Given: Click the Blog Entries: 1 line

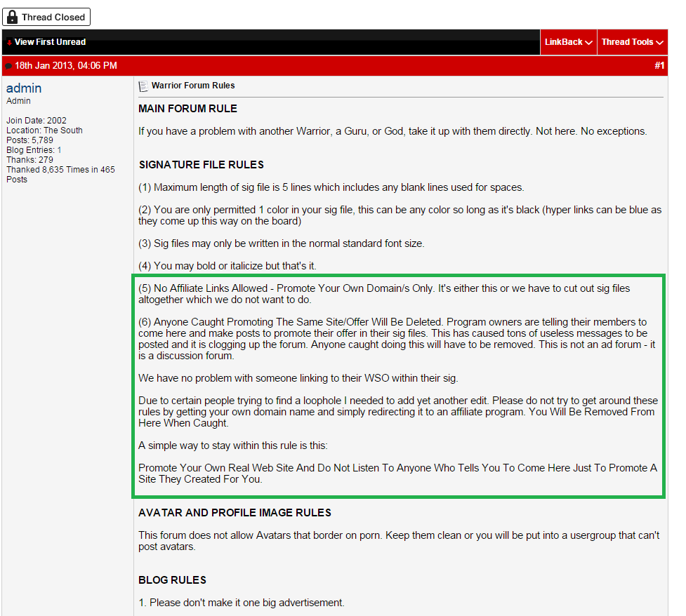Looking at the screenshot, I should (x=34, y=150).
